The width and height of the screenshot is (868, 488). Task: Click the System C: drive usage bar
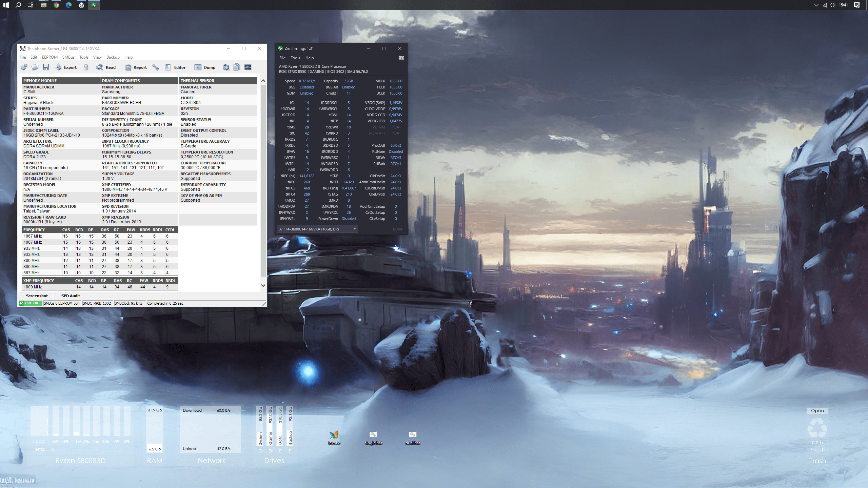260,426
